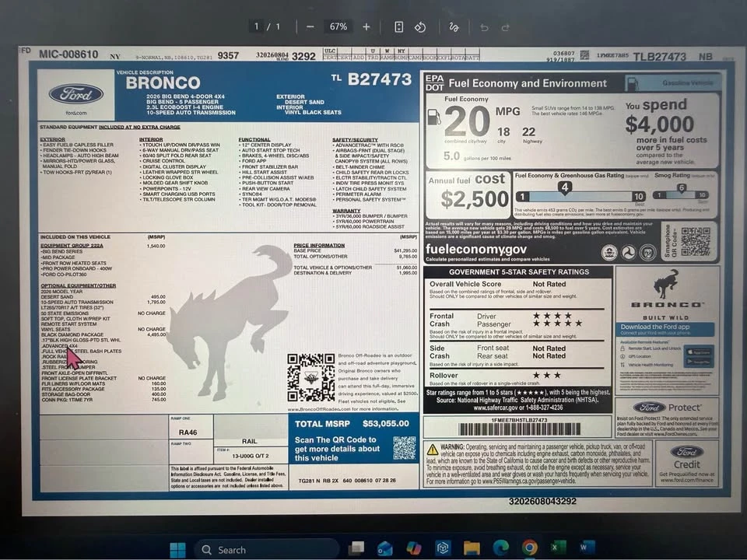
Task: Click the fit-to-page icon in the PDF toolbar
Action: click(x=398, y=27)
